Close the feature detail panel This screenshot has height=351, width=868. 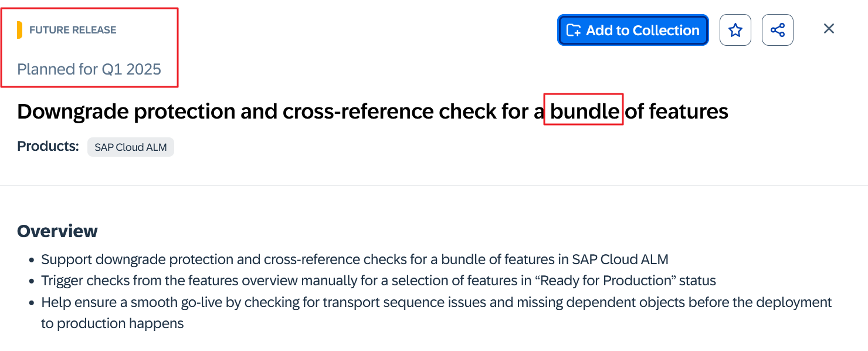pyautogui.click(x=828, y=29)
